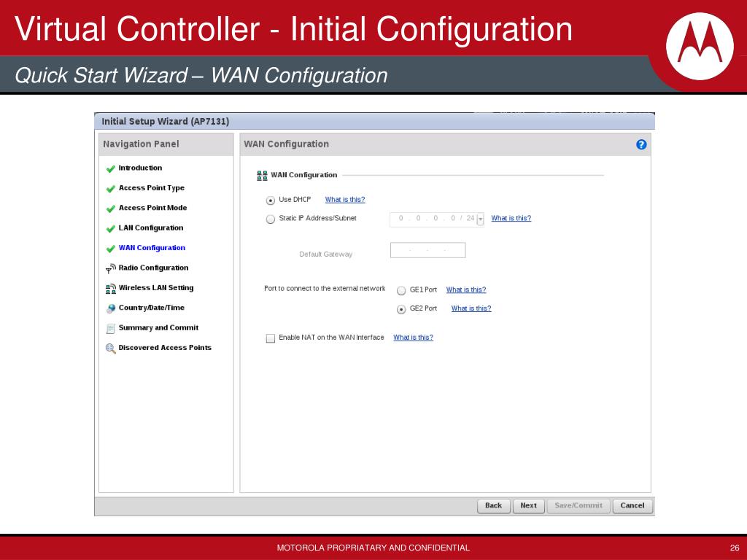Open Wireless LAN Setting step
Image resolution: width=747 pixels, height=560 pixels.
pyautogui.click(x=156, y=287)
